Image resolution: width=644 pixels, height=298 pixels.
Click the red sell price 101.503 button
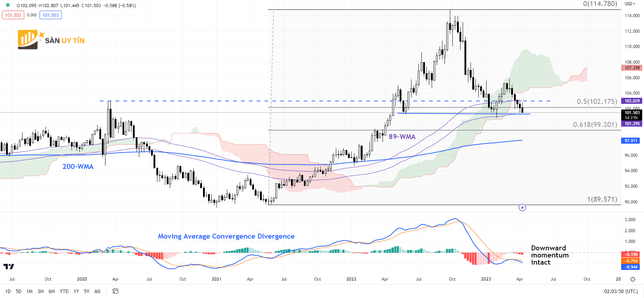click(x=13, y=15)
